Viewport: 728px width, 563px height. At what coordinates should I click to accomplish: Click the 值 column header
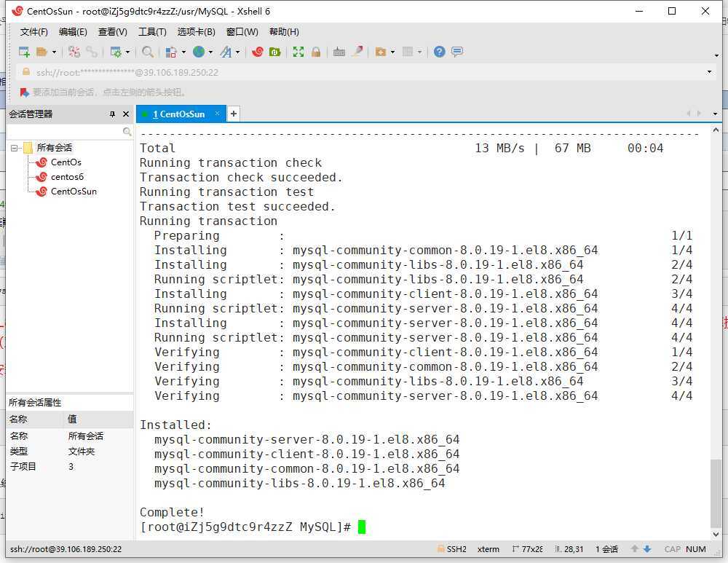pyautogui.click(x=99, y=420)
